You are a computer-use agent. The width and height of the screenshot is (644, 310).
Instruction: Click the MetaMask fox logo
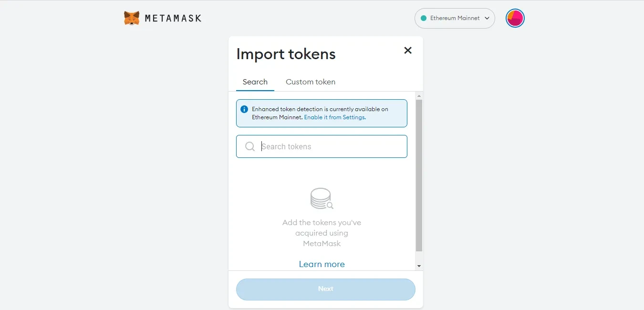132,18
